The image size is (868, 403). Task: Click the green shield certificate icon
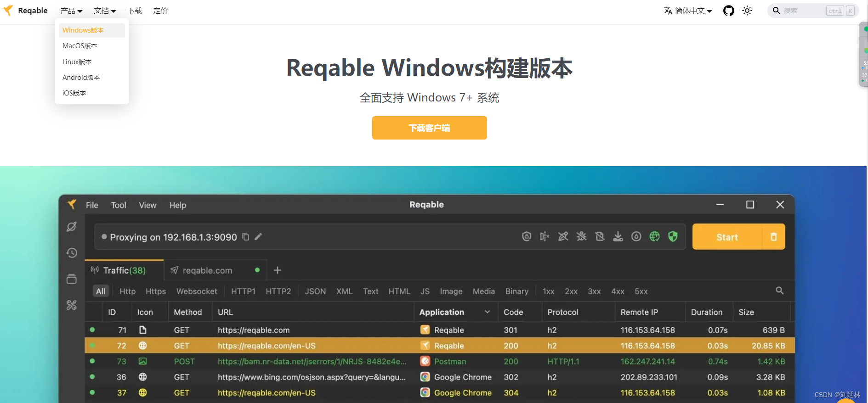click(673, 236)
